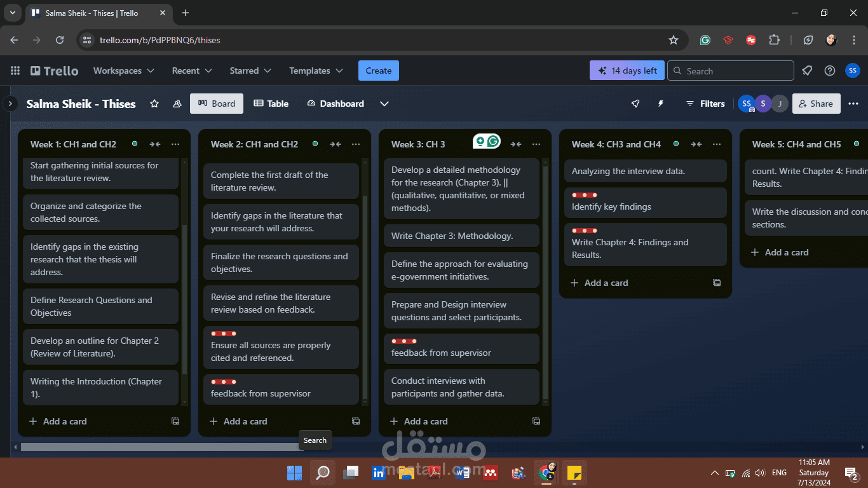Click SS member avatar on board header

747,104
